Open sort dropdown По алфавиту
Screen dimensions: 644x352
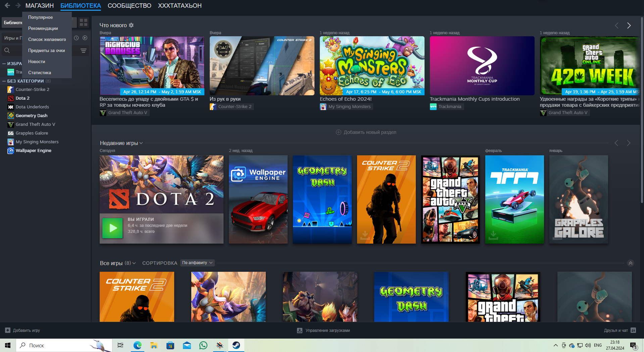(x=197, y=263)
